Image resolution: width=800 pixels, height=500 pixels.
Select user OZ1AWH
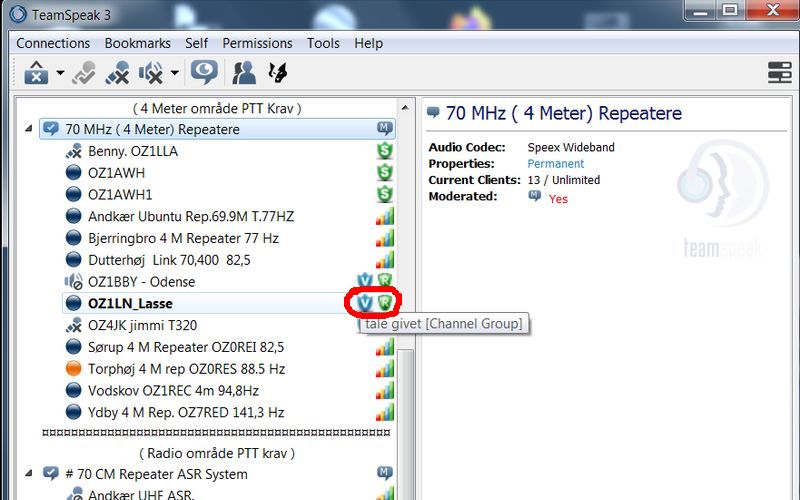coord(116,173)
